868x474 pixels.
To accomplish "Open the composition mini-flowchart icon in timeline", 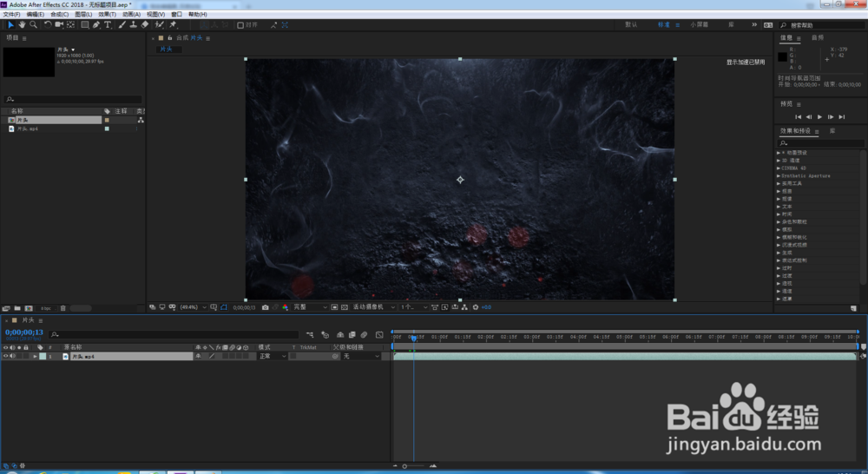I will click(x=310, y=334).
